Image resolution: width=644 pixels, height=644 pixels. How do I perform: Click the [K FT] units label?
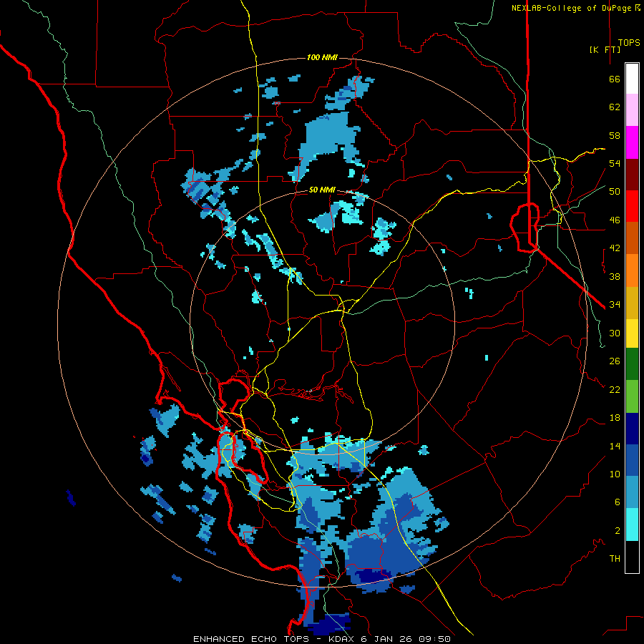pyautogui.click(x=605, y=49)
